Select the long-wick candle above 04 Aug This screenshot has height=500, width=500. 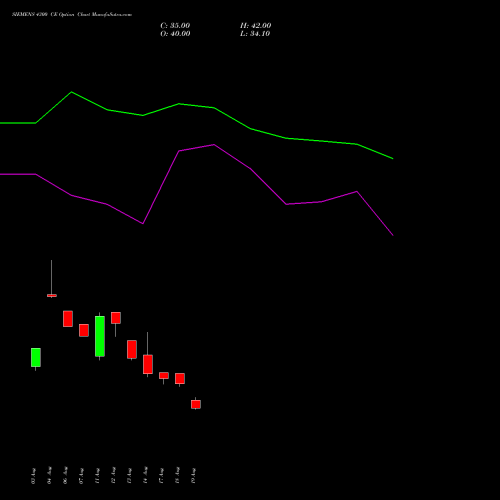[x=52, y=295]
